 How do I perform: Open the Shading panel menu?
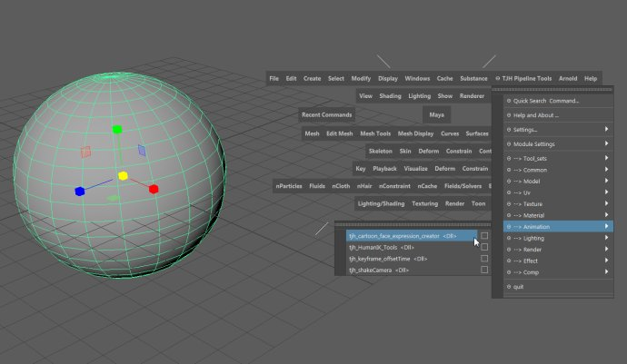tap(390, 96)
